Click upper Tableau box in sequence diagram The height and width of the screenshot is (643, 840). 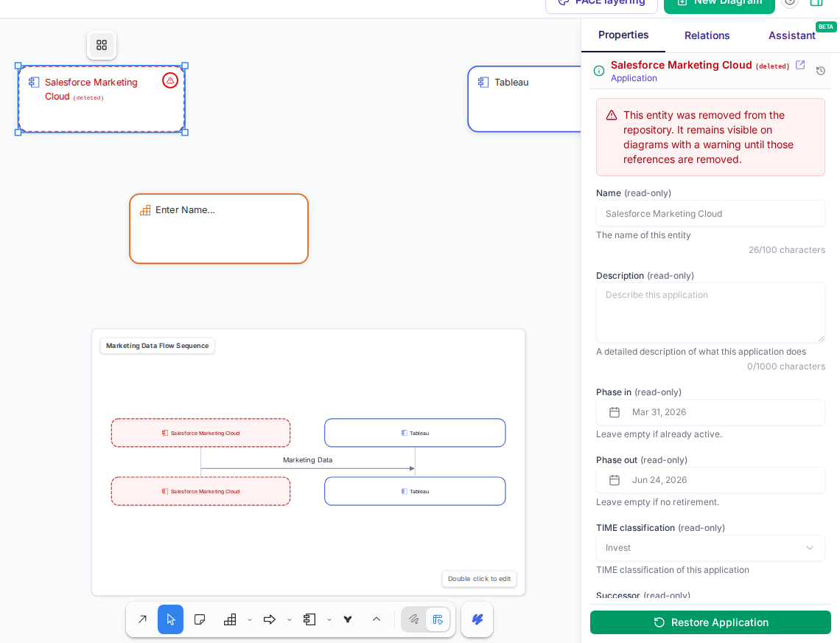click(415, 433)
